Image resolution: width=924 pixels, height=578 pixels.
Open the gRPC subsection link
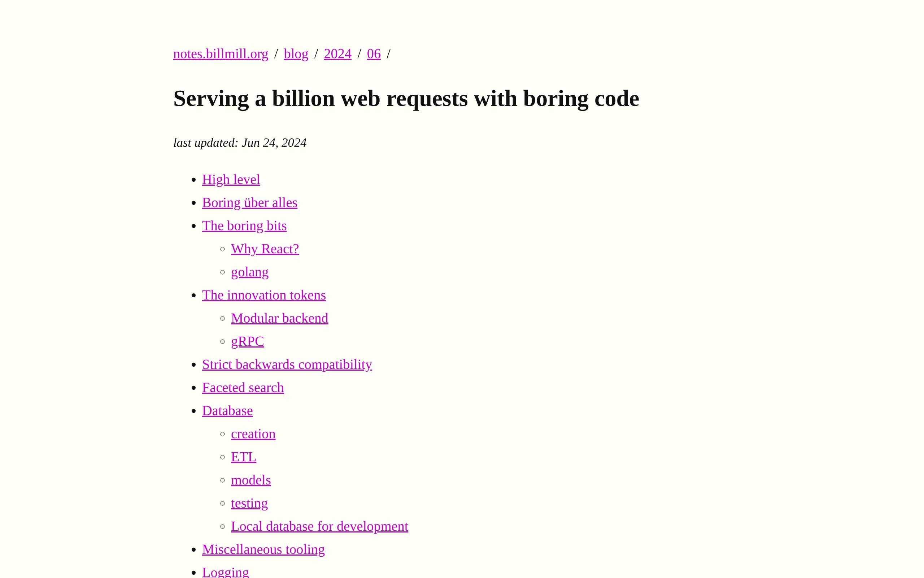click(x=247, y=341)
